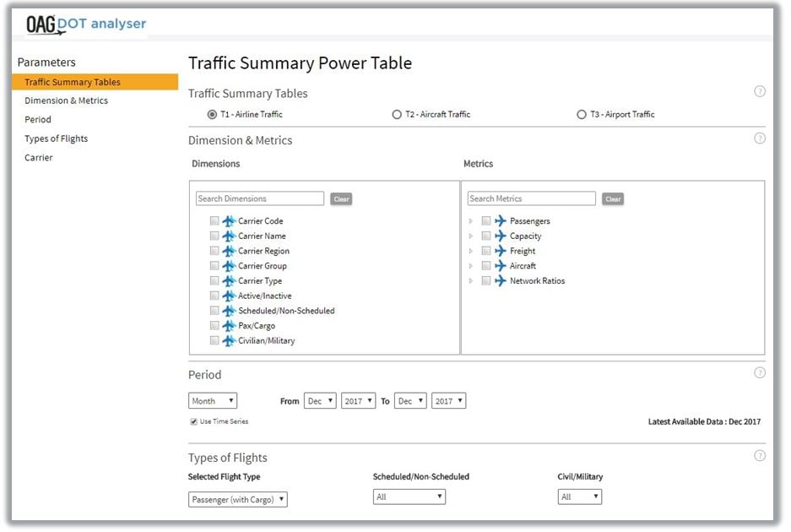
Task: Open the Civil/Military dropdown
Action: pos(580,497)
